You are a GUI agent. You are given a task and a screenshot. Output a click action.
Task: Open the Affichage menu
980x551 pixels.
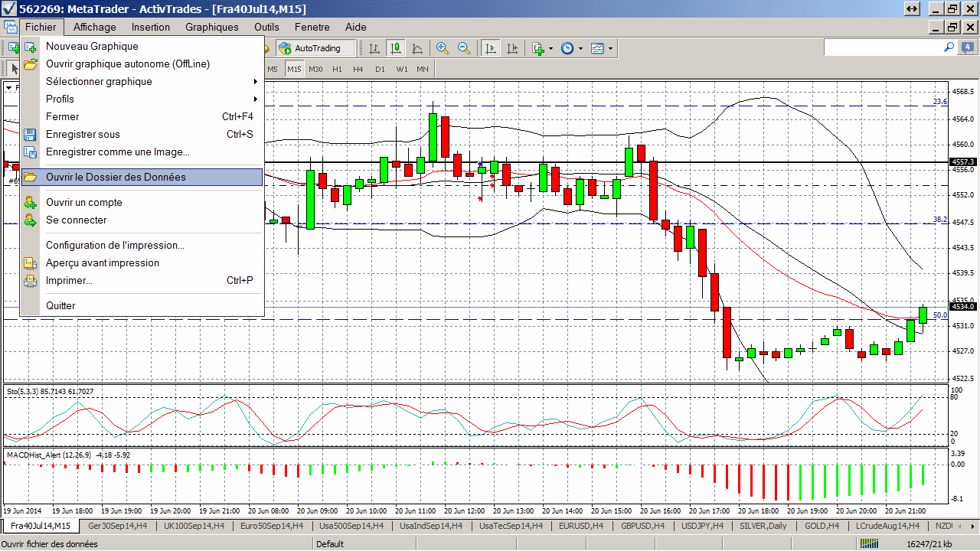coord(95,27)
